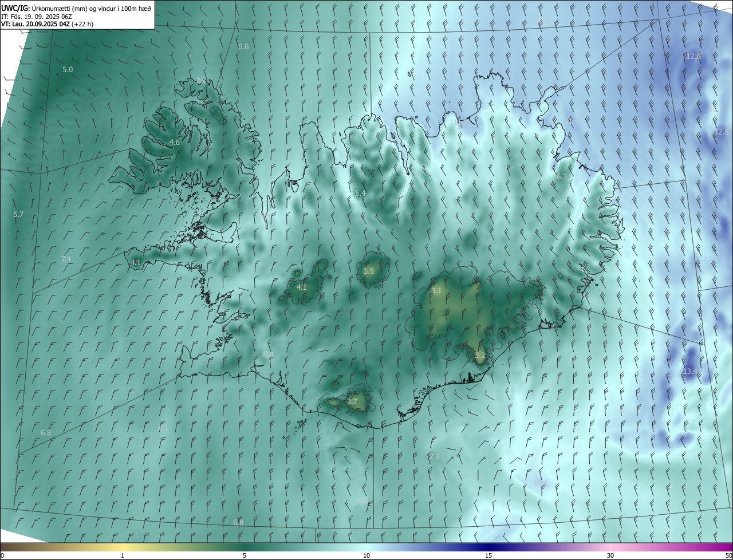Click the "7.4" value label

tap(66, 259)
